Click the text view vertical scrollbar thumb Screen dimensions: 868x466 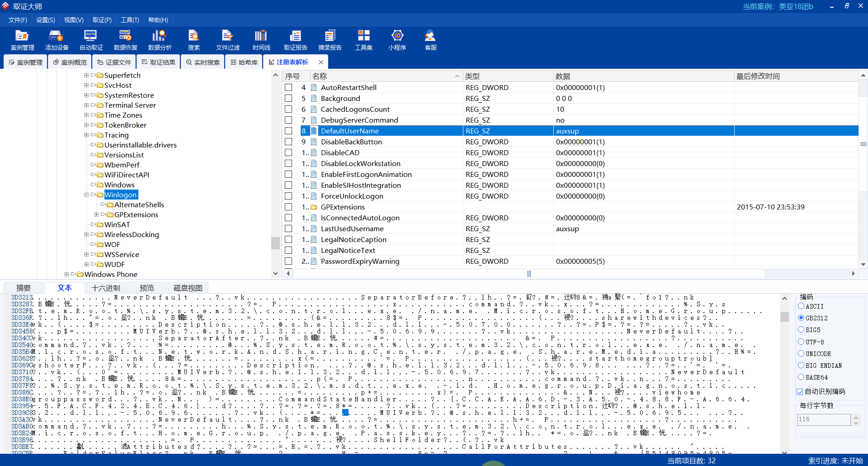pyautogui.click(x=784, y=317)
